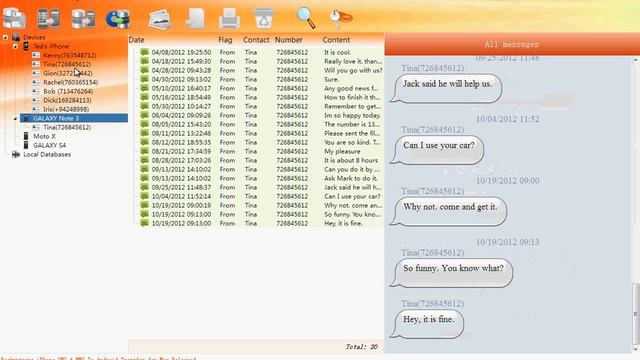Viewport: 640px width, 360px height.
Task: Click the phone icon beside Ted's iPhone
Action: (x=26, y=46)
